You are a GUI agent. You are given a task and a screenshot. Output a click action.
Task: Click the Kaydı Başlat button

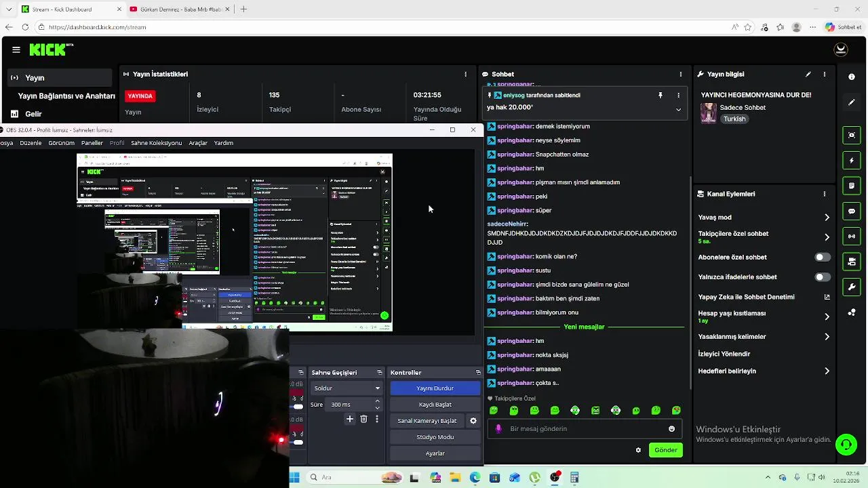435,405
